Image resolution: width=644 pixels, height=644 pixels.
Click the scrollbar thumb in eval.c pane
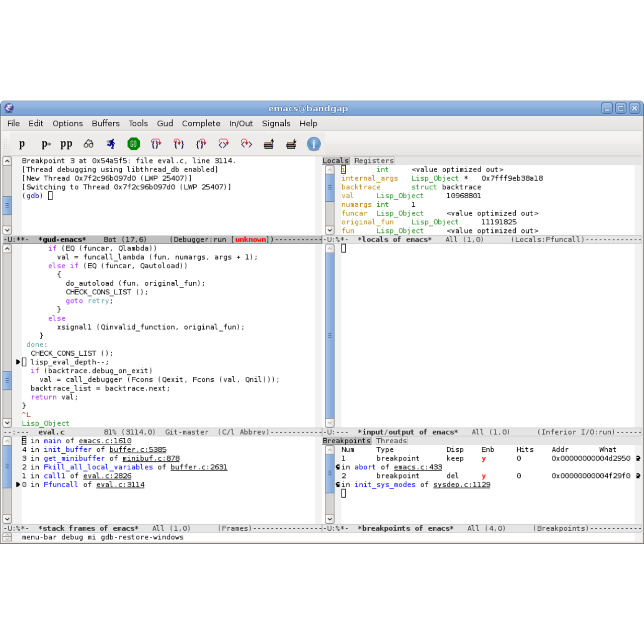coord(7,380)
